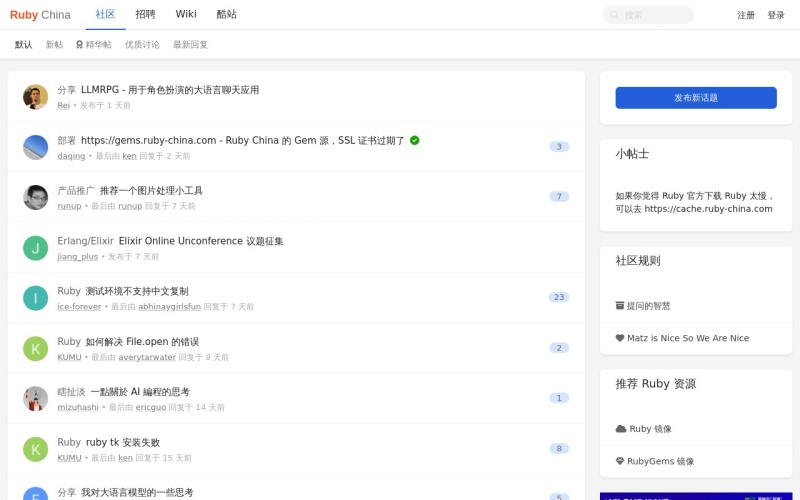800x500 pixels.
Task: Open LLMRPG 角色扮演 topic title
Action: (x=170, y=90)
